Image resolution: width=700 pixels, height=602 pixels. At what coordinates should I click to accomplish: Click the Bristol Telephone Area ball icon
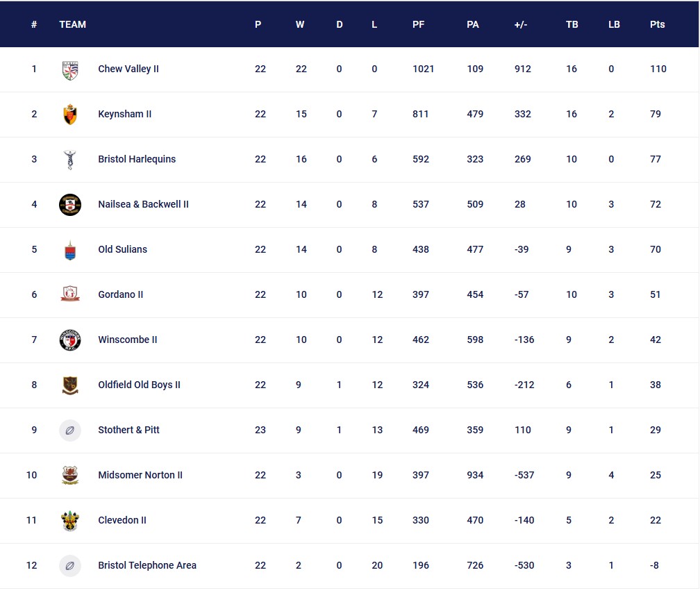coord(70,566)
